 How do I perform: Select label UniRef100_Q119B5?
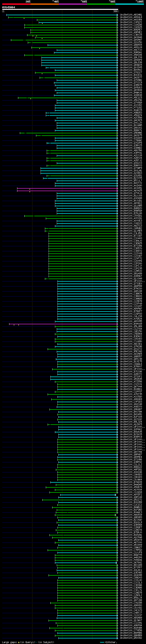(x=131, y=206)
